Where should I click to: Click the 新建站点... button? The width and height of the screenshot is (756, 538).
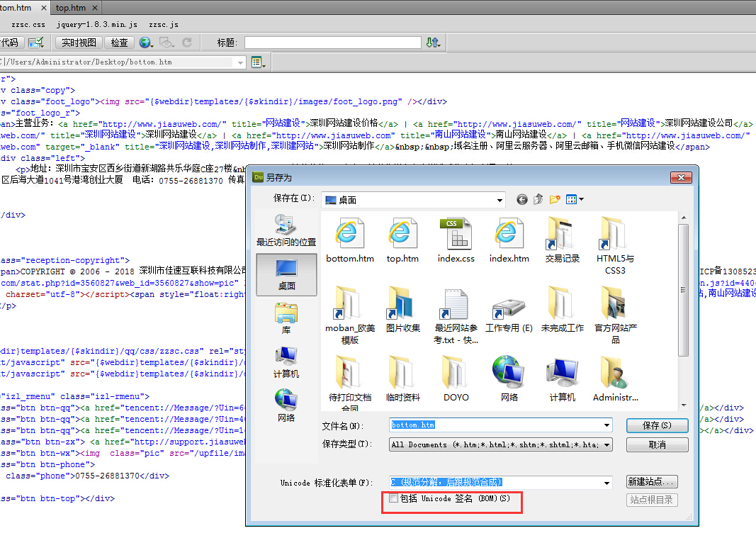click(652, 481)
